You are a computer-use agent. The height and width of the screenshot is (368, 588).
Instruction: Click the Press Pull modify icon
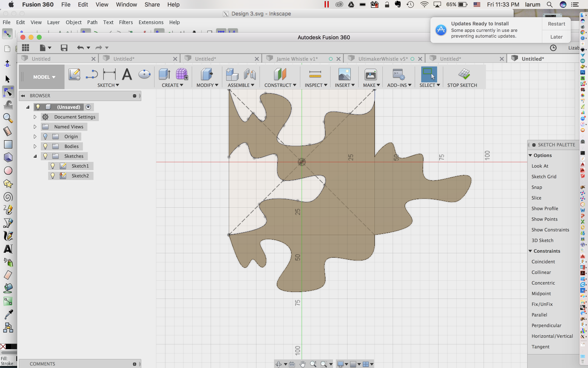207,74
